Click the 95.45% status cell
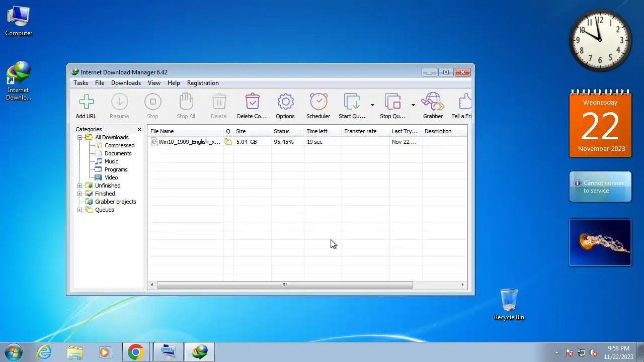644x362 pixels. click(284, 142)
